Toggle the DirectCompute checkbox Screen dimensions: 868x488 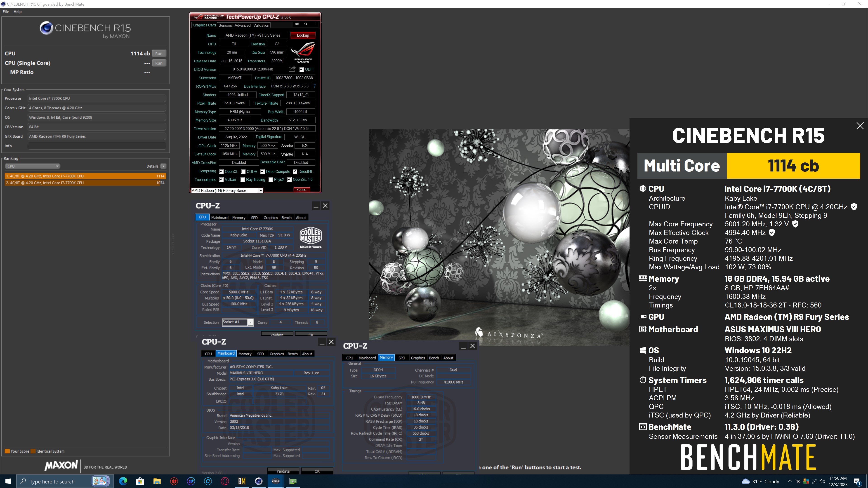(262, 171)
